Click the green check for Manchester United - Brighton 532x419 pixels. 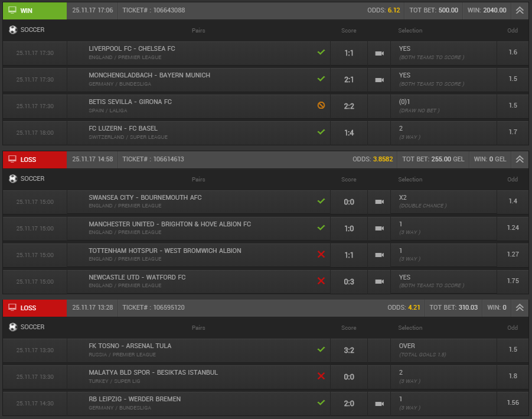coord(321,228)
